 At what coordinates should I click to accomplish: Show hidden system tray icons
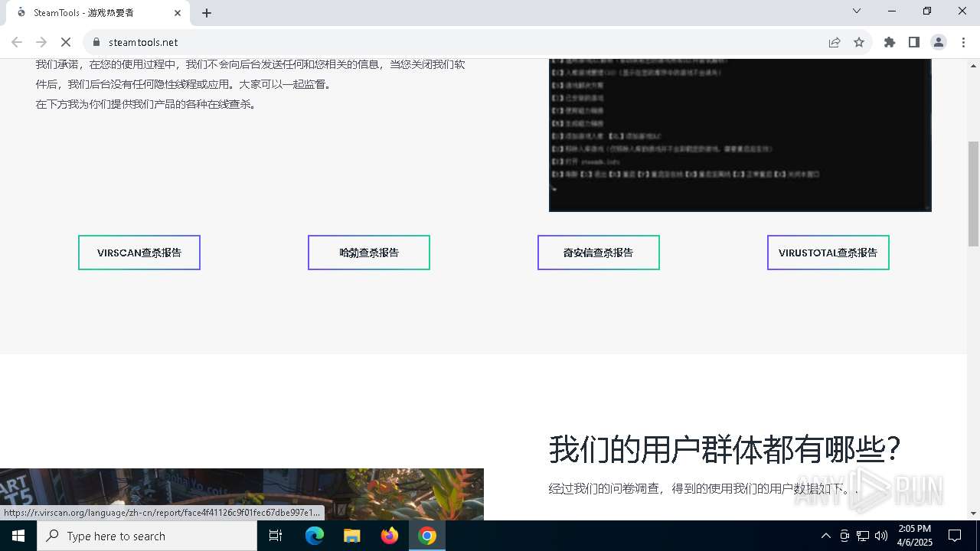825,536
